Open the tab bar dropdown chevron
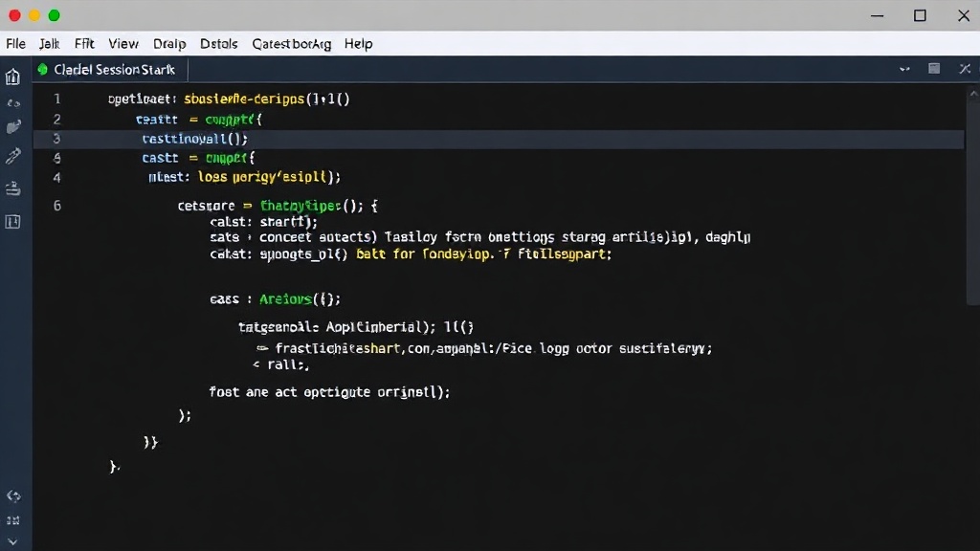Viewport: 980px width, 551px height. [x=904, y=69]
